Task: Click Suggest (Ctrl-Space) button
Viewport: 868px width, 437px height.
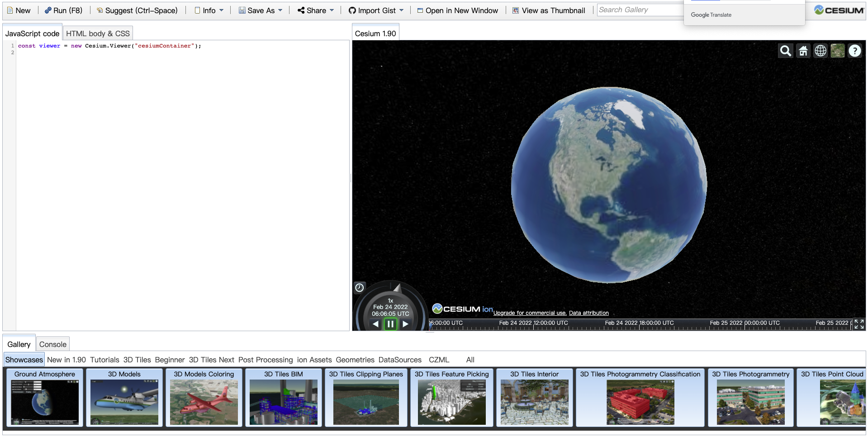Action: coord(137,10)
